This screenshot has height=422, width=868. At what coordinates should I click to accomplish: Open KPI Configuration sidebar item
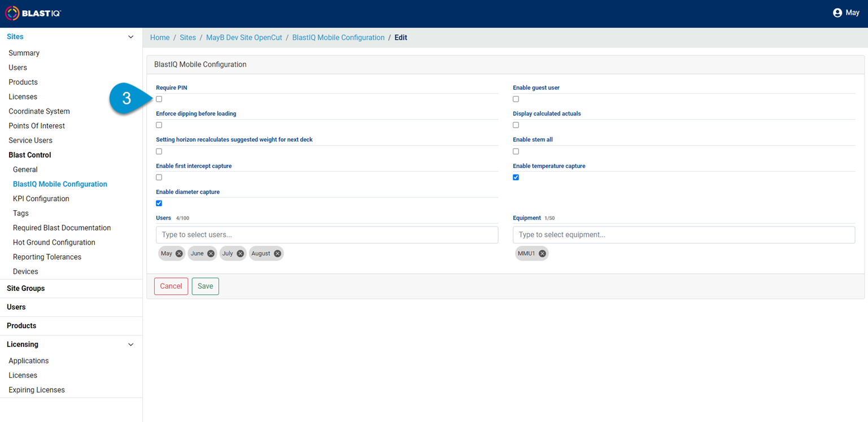41,199
